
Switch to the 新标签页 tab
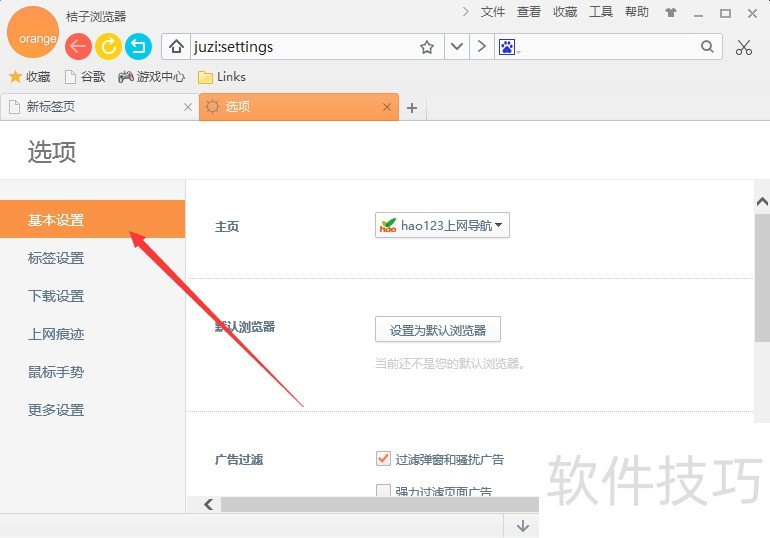100,107
